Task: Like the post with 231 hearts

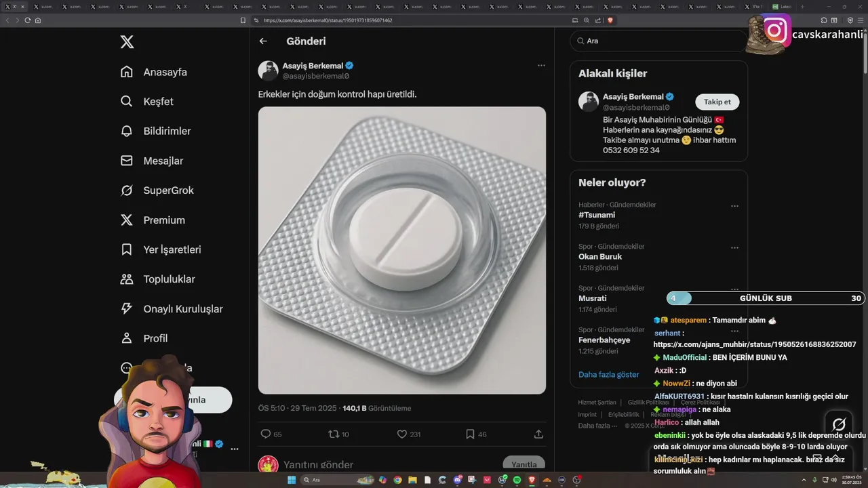Action: [x=401, y=434]
